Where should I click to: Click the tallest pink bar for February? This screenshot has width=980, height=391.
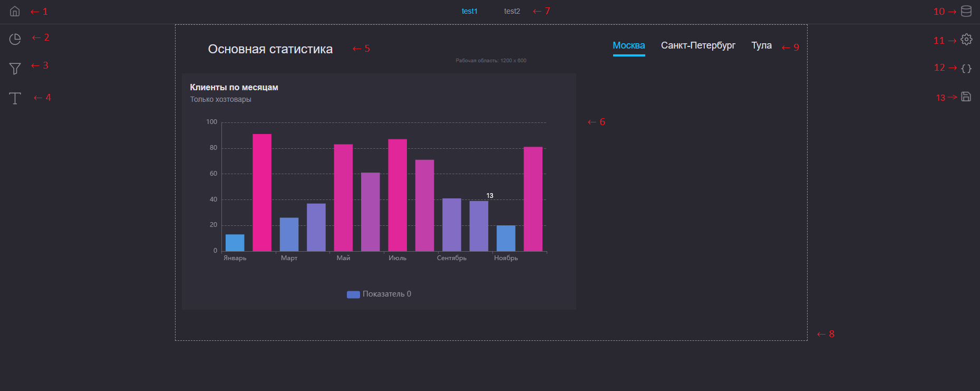click(x=262, y=193)
